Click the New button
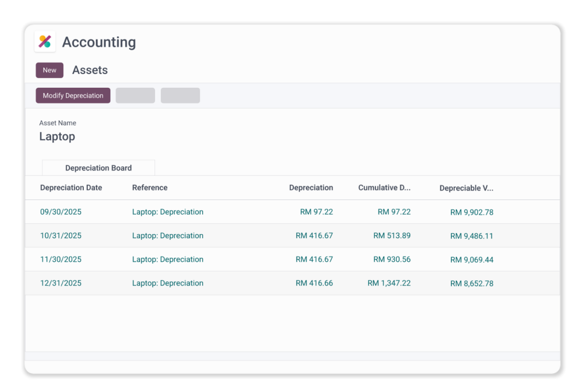This screenshot has width=588, height=392. pos(49,70)
